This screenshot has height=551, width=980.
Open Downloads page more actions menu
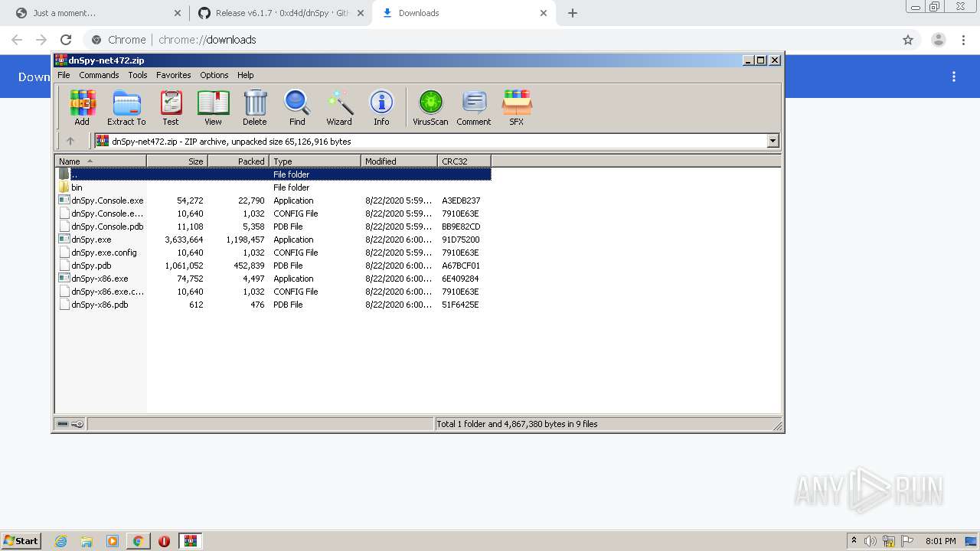(954, 77)
